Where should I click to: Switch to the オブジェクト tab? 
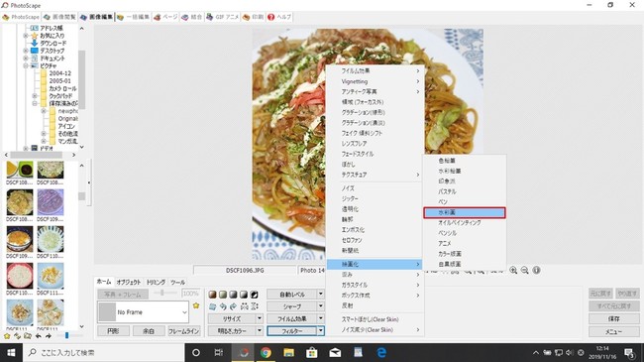click(x=129, y=283)
